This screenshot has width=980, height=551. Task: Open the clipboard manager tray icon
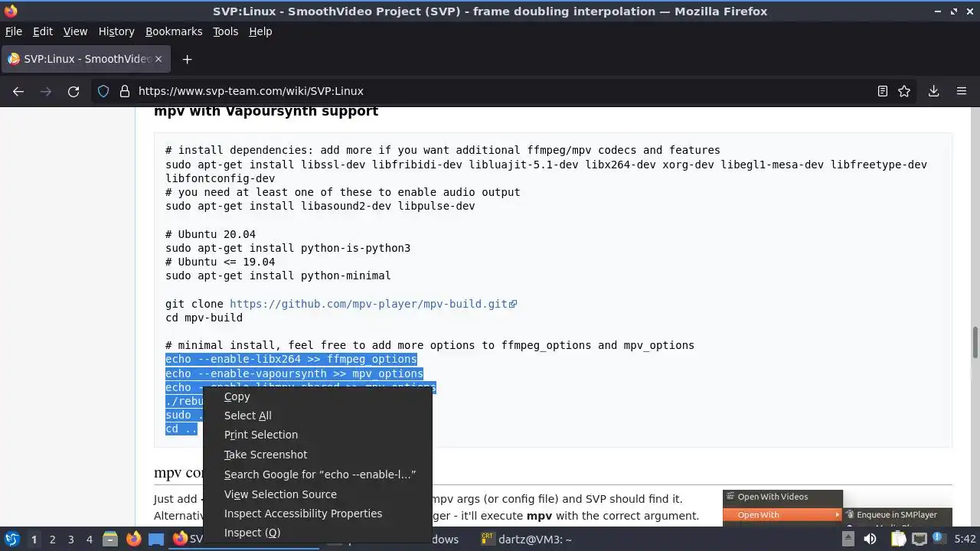[897, 540]
